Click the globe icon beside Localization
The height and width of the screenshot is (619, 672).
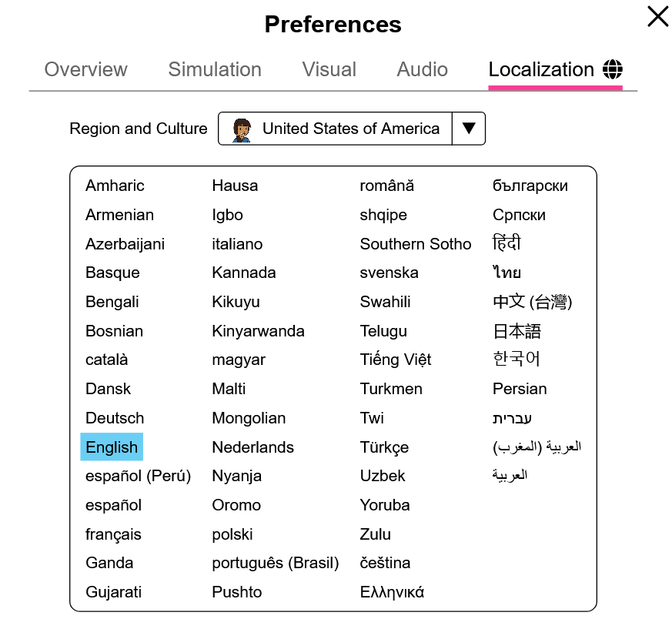(x=613, y=69)
